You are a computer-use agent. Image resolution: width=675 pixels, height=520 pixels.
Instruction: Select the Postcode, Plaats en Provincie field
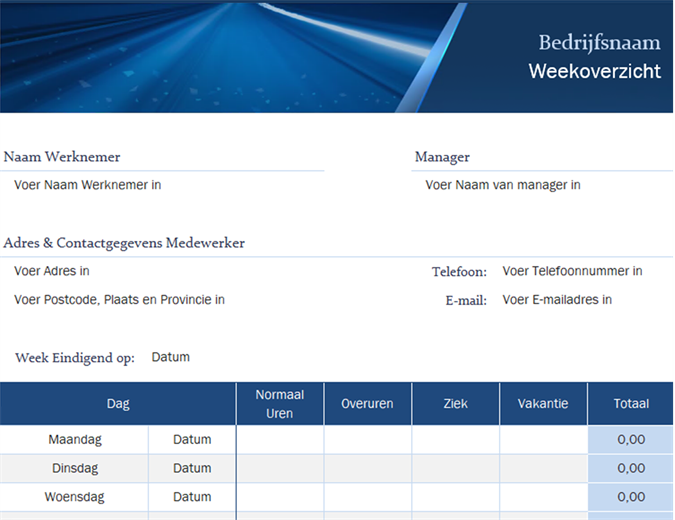point(119,300)
